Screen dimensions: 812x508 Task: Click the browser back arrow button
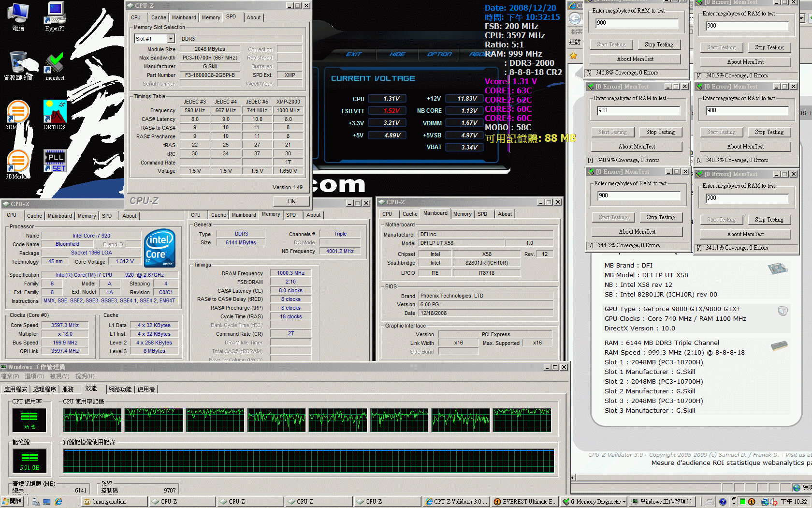(x=575, y=19)
